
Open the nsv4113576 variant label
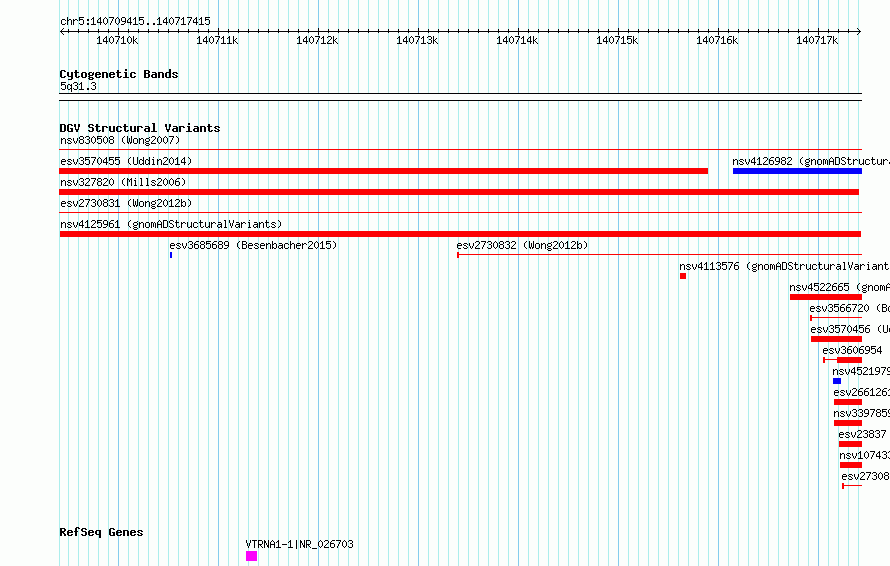click(x=784, y=266)
